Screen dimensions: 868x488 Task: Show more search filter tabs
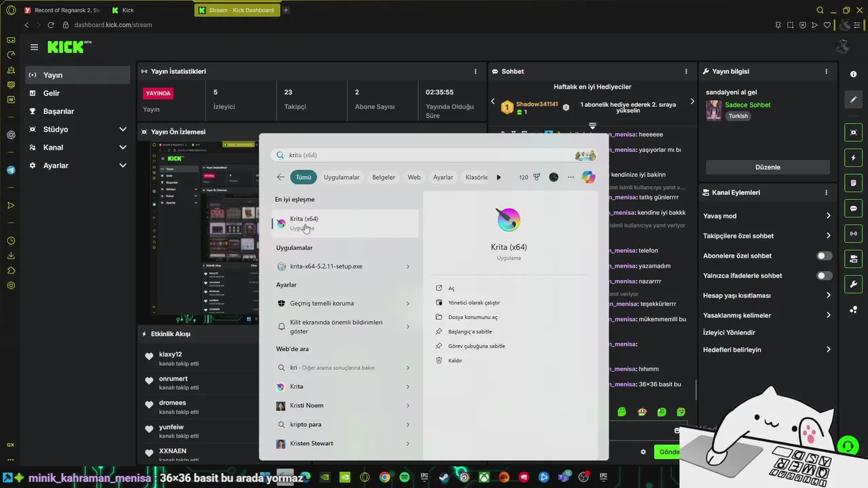pyautogui.click(x=498, y=178)
